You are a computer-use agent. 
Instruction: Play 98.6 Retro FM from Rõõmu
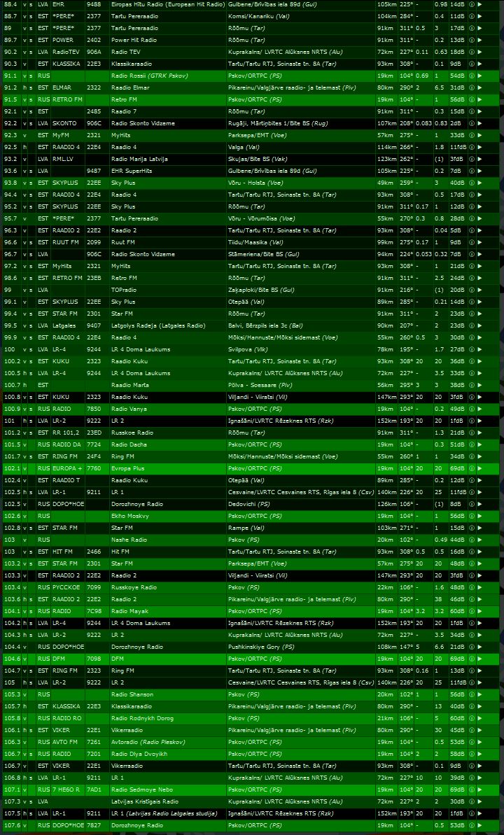480,278
